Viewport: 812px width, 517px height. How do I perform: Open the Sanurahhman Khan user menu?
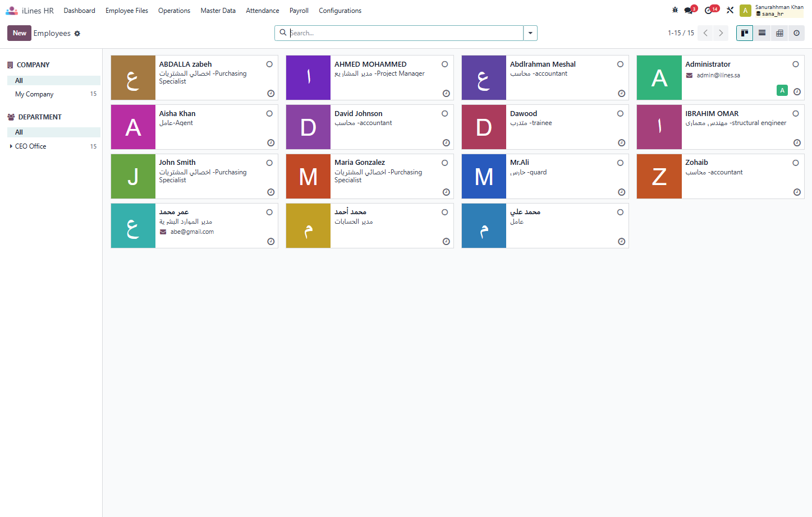(x=772, y=10)
